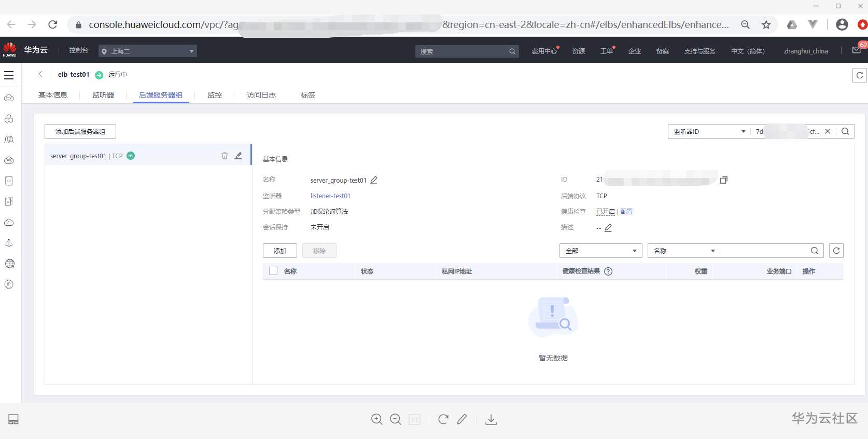Click the browser back arrow
The height and width of the screenshot is (439, 868).
[11, 24]
